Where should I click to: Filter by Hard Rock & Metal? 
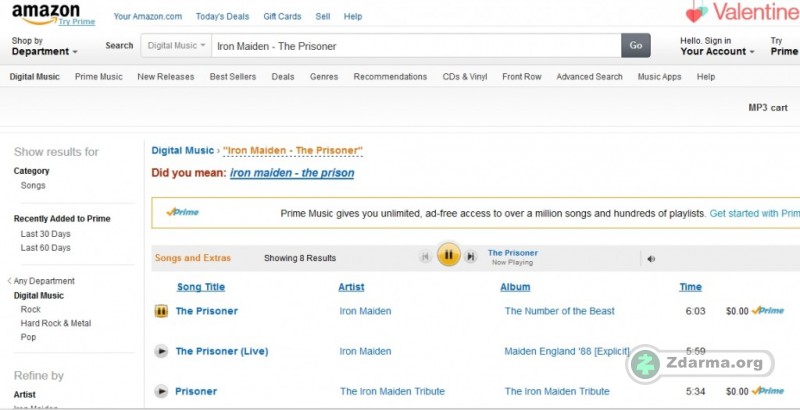[x=56, y=323]
